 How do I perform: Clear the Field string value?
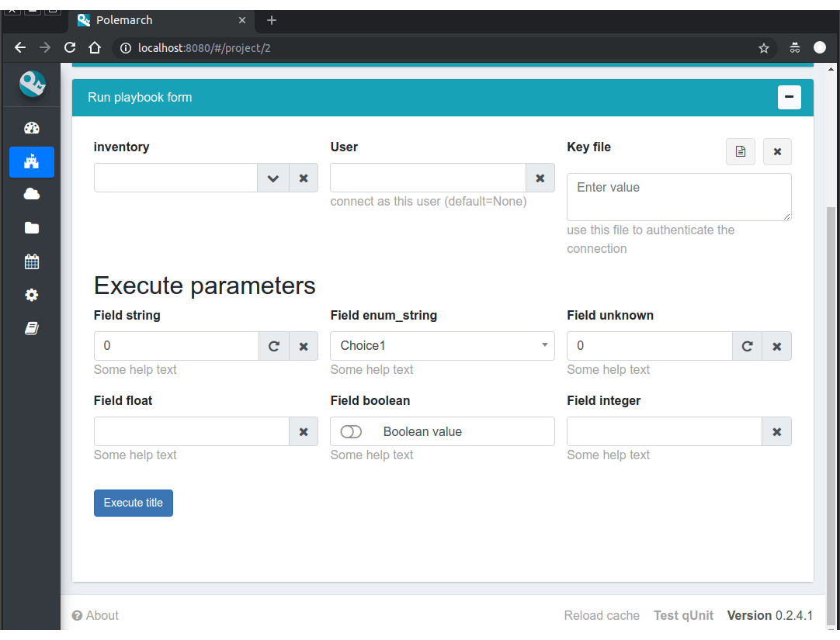click(304, 346)
